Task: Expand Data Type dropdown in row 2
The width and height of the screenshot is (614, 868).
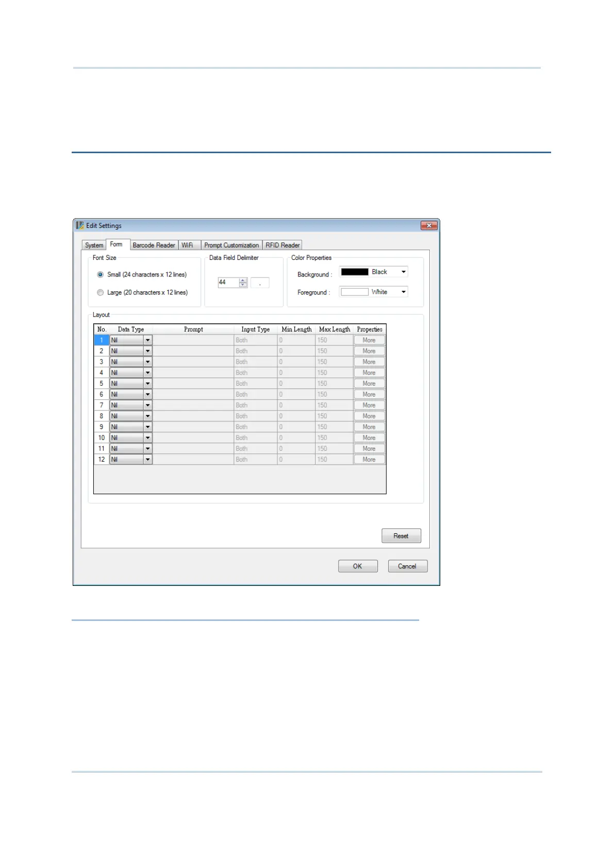Action: point(147,351)
